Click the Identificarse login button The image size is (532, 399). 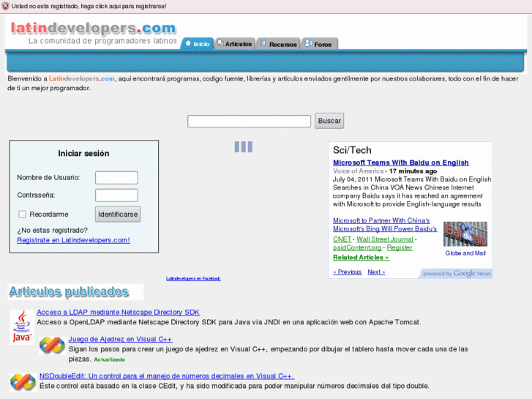tap(118, 215)
